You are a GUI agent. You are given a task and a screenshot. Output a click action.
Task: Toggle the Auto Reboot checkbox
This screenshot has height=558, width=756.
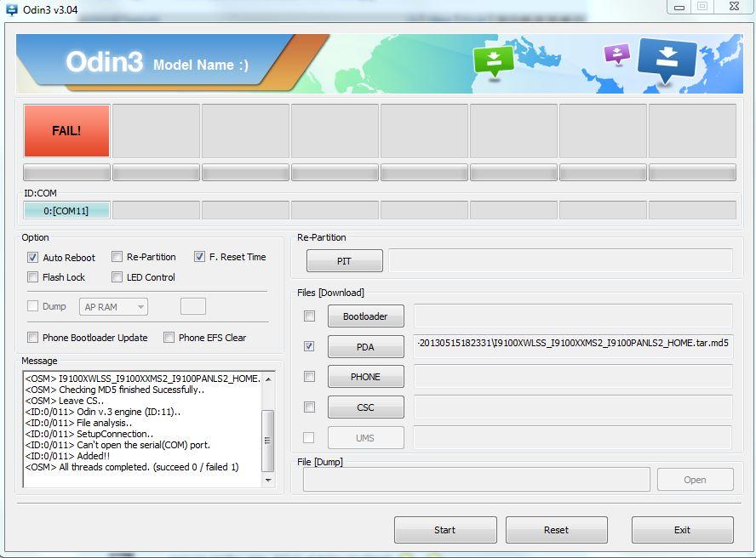tap(32, 258)
